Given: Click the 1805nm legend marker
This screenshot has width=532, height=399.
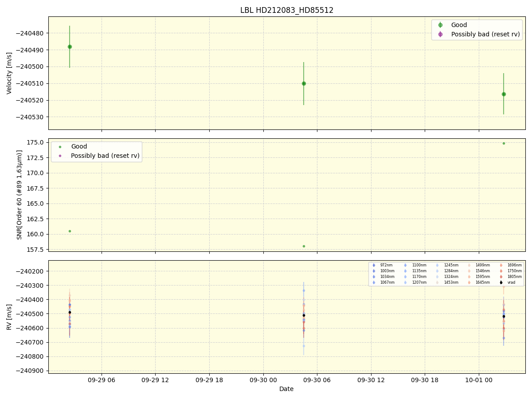Looking at the screenshot, I should (501, 277).
